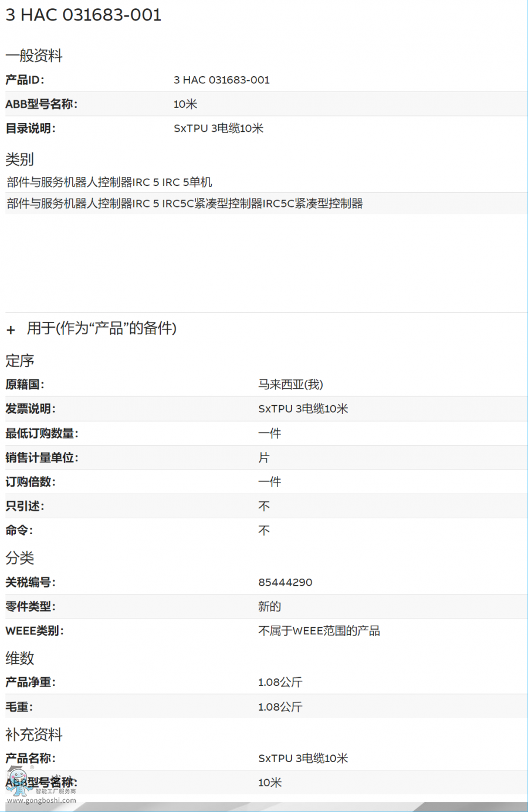Click the 发票说明 label
This screenshot has width=528, height=812.
tap(31, 409)
